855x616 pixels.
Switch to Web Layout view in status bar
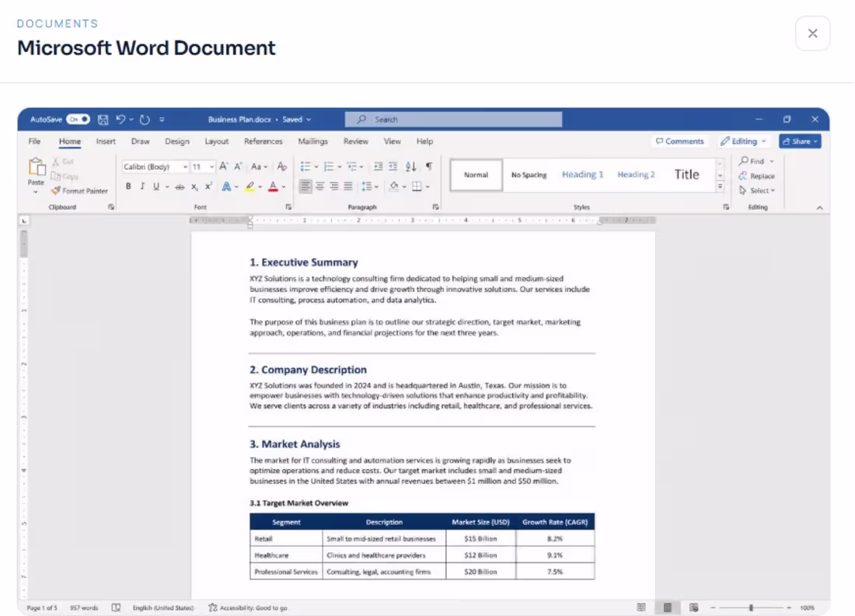693,607
